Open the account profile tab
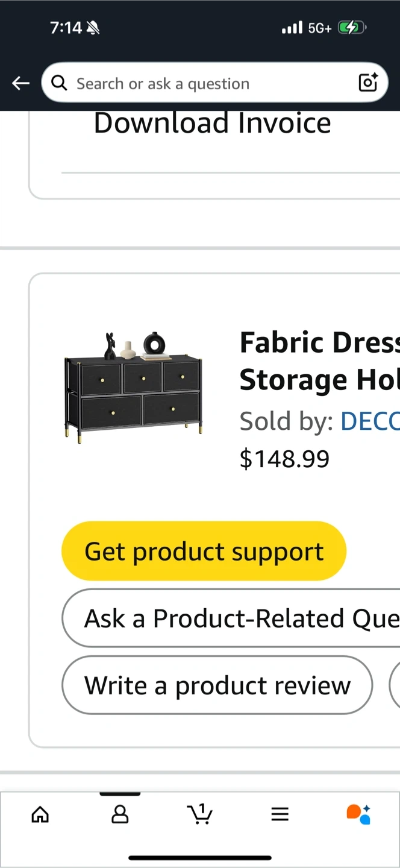 pyautogui.click(x=120, y=815)
